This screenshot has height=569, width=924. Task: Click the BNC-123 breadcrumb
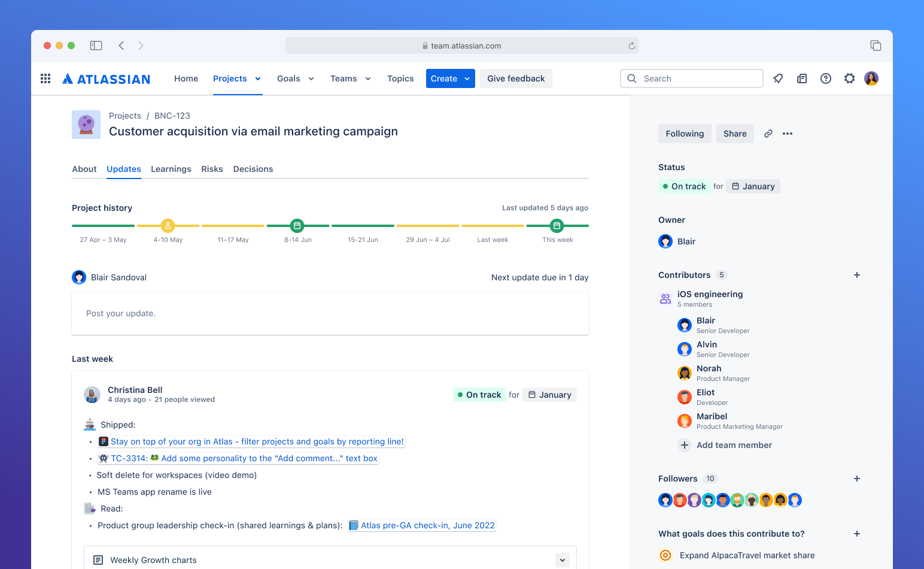tap(172, 116)
